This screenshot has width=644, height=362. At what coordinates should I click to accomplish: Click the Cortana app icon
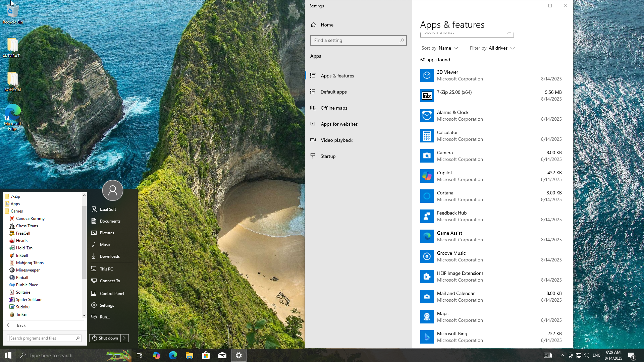click(x=427, y=196)
